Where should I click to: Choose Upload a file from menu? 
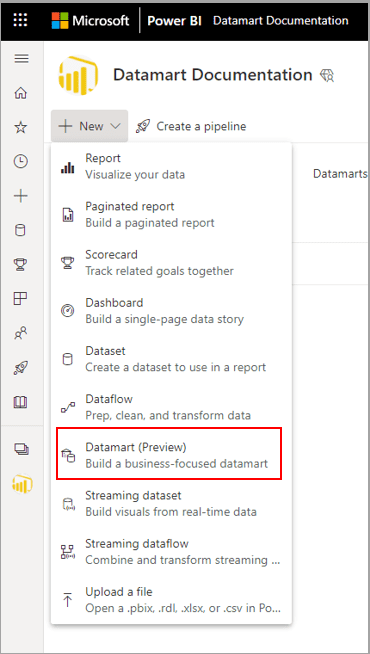coord(171,600)
